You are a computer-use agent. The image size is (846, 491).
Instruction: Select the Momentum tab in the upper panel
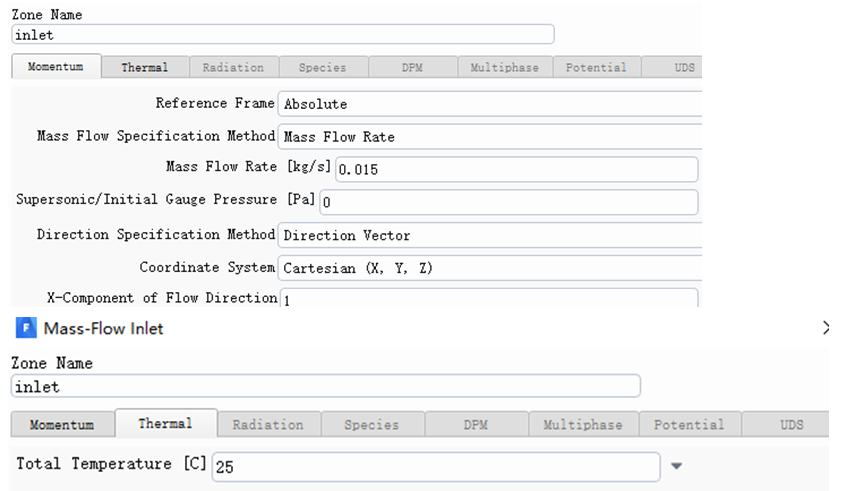point(56,66)
